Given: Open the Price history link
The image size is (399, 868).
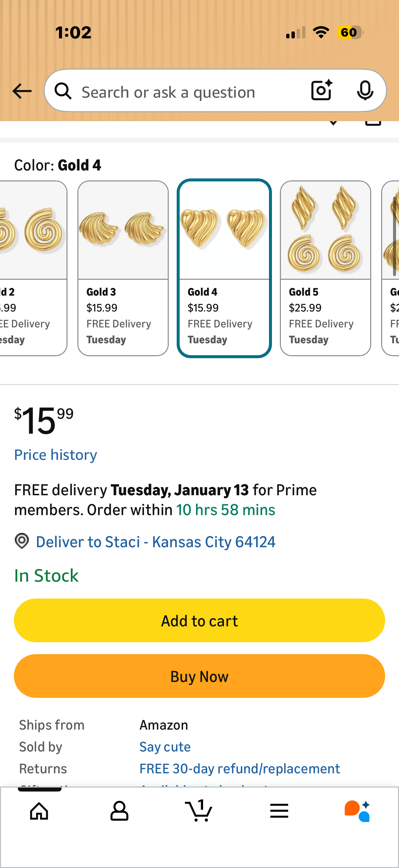Looking at the screenshot, I should tap(56, 455).
